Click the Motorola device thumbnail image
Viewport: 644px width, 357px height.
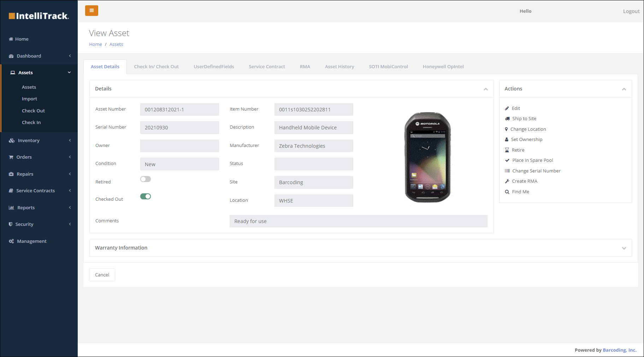tap(427, 157)
